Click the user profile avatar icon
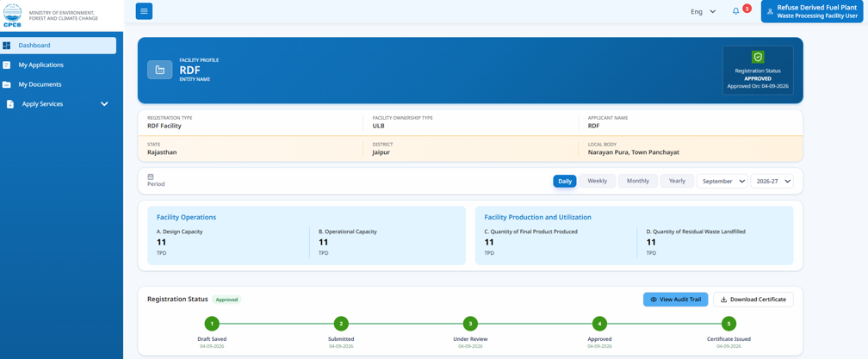Image resolution: width=868 pixels, height=359 pixels. pos(770,11)
